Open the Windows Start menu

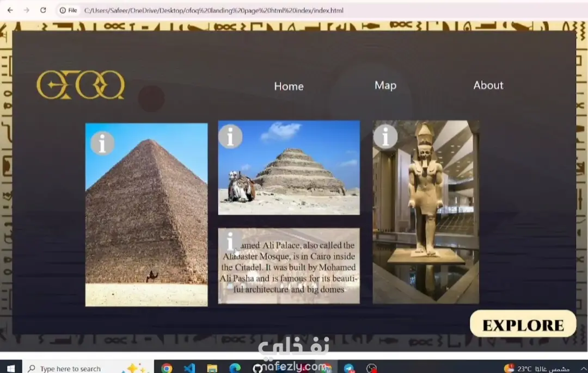click(x=11, y=368)
